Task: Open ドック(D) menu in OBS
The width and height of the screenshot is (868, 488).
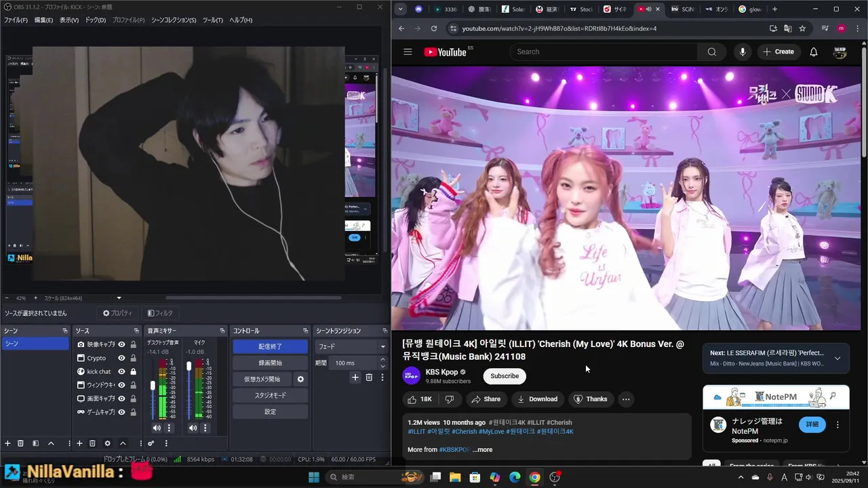Action: 96,20
